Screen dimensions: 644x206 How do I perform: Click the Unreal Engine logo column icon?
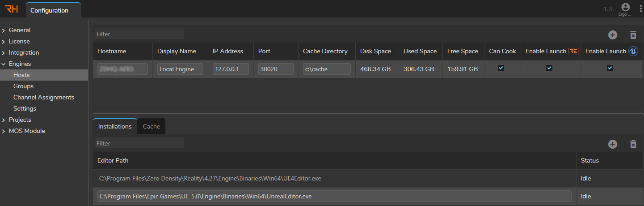(x=633, y=51)
